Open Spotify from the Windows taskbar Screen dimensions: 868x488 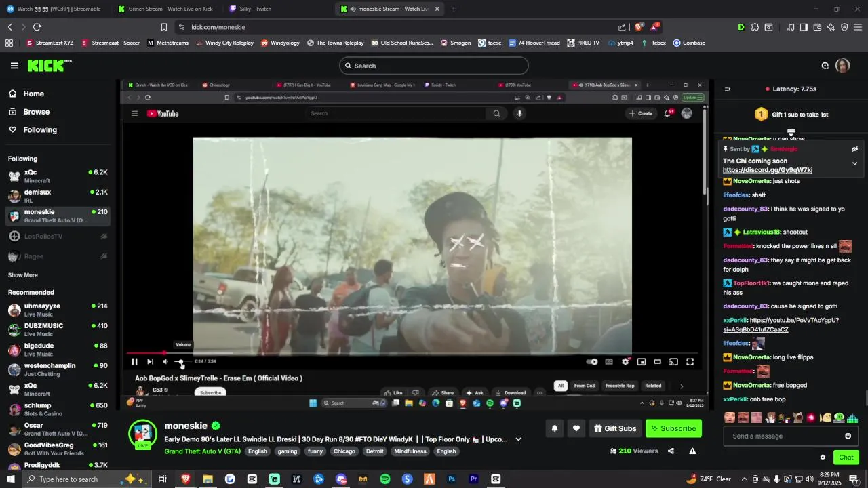coord(385,479)
